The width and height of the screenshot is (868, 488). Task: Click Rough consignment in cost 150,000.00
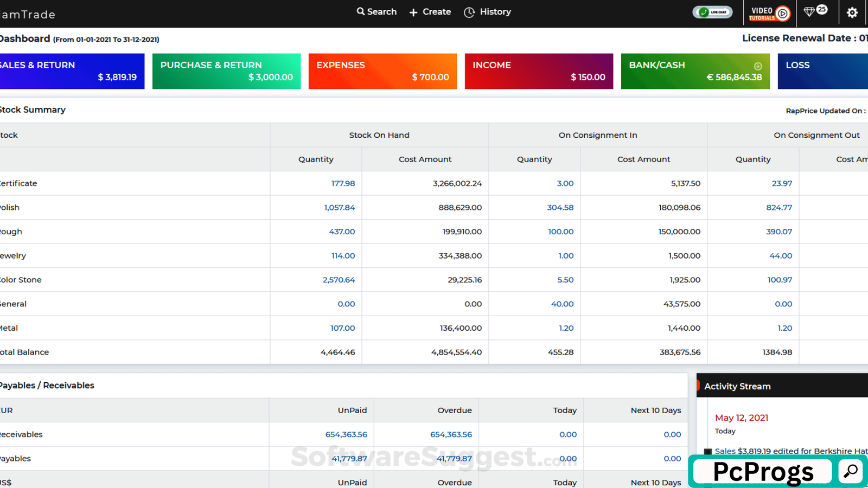click(679, 232)
